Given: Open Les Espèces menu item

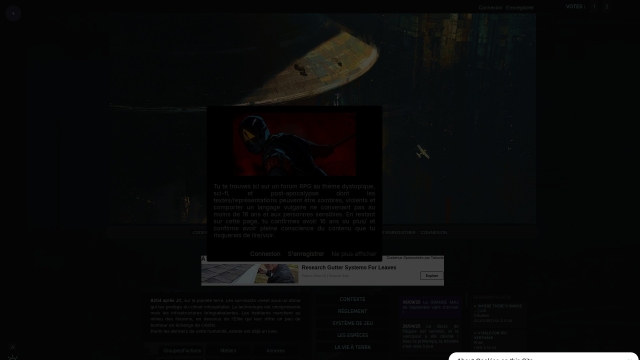Looking at the screenshot, I should (x=352, y=335).
